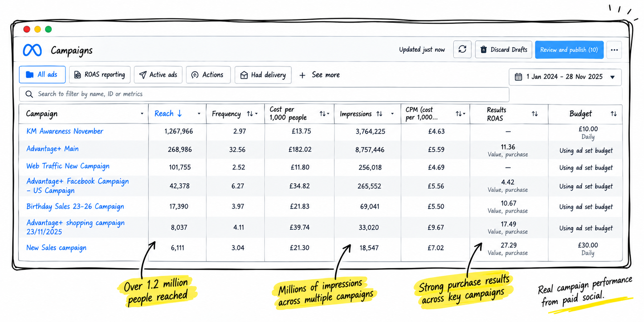Open the Frequency column dropdown caret

(256, 114)
